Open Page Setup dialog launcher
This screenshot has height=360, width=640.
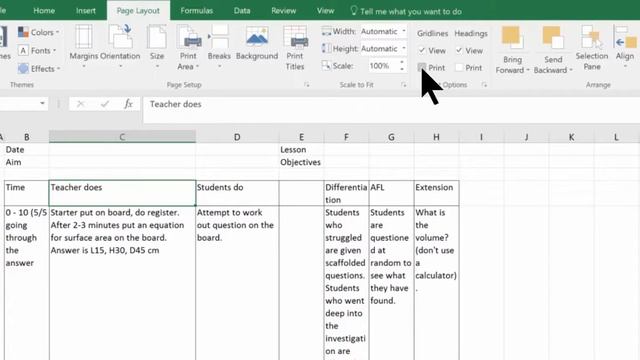[307, 85]
